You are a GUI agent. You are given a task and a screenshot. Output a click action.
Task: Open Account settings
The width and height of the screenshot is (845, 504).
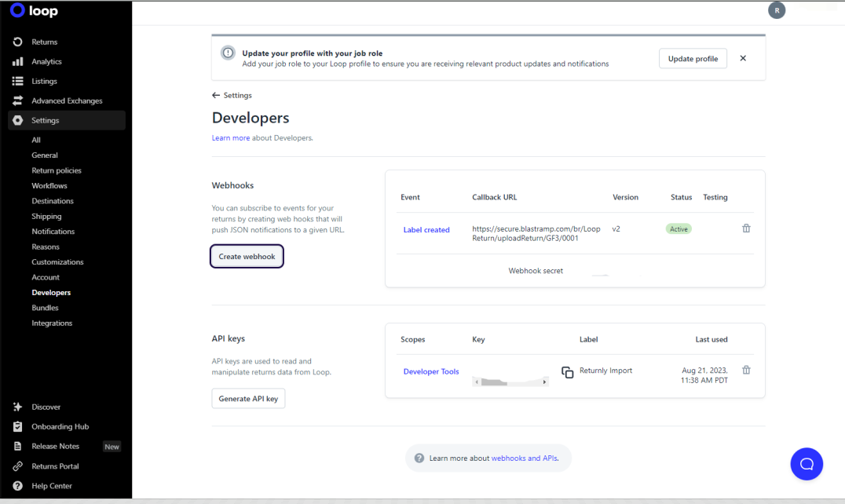tap(46, 277)
